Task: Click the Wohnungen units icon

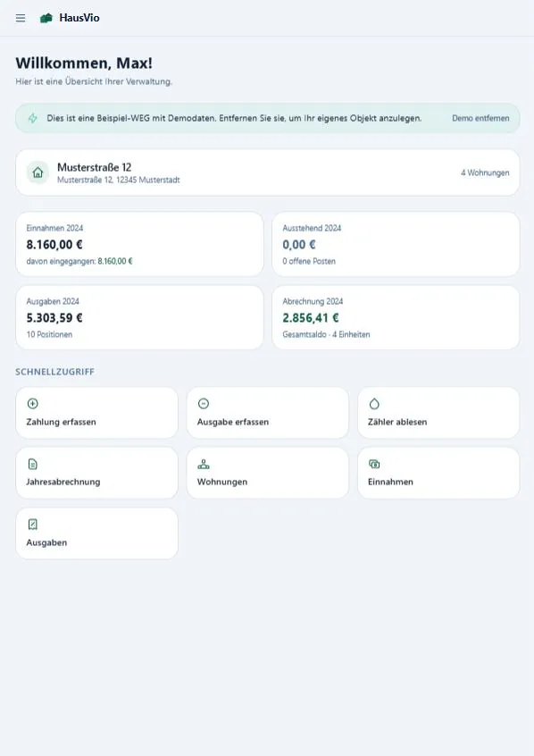Action: point(204,464)
